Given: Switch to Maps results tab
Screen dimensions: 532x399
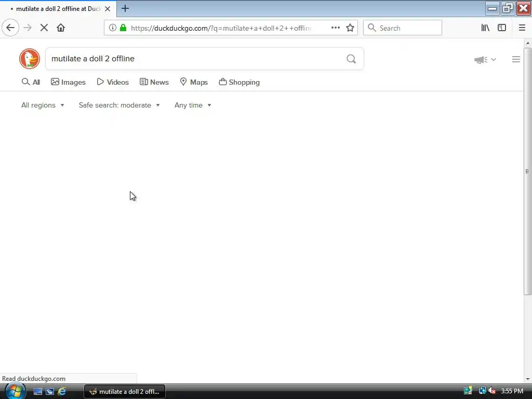Looking at the screenshot, I should [x=194, y=82].
